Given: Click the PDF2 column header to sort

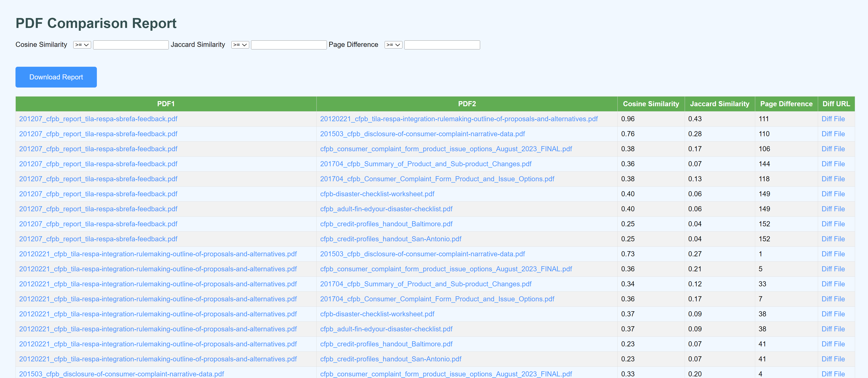Looking at the screenshot, I should [x=467, y=104].
